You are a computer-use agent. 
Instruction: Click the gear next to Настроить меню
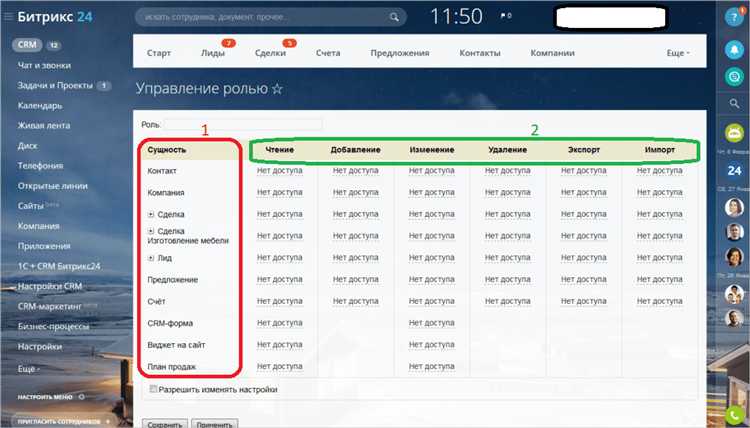click(x=81, y=396)
